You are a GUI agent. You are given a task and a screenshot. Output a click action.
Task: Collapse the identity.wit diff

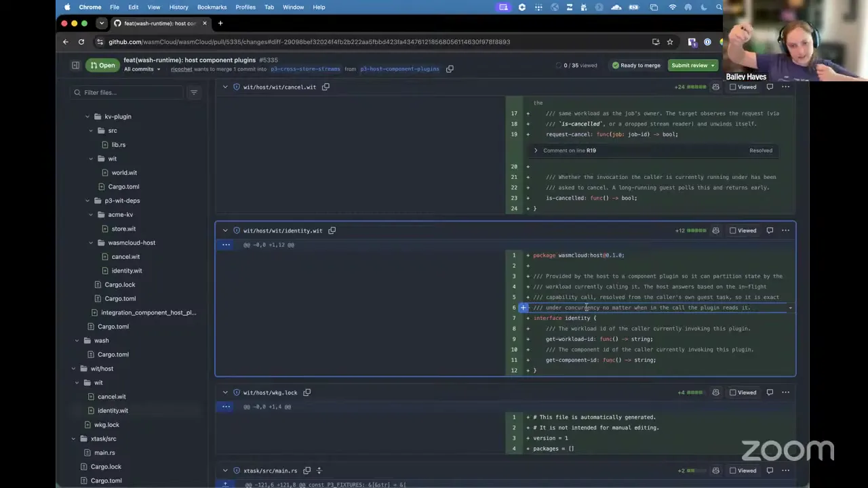click(x=225, y=230)
